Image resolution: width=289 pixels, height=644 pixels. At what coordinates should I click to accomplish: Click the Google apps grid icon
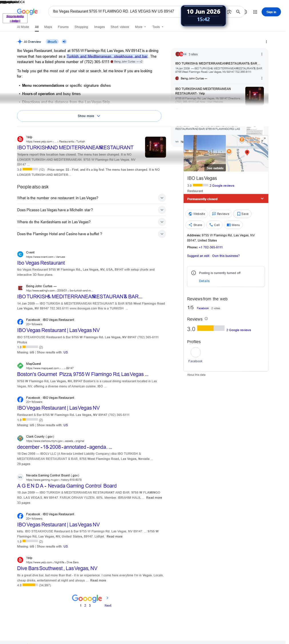[x=255, y=12]
